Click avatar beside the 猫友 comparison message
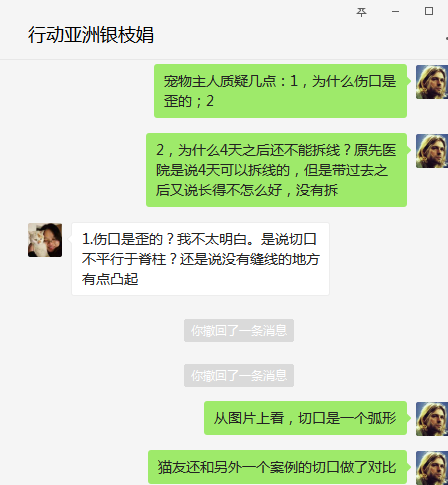The image size is (448, 485). click(432, 468)
